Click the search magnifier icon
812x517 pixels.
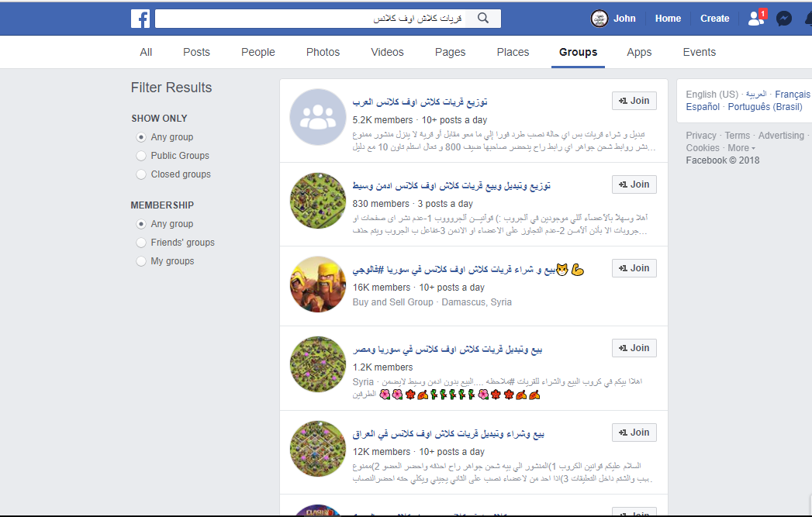pos(483,18)
